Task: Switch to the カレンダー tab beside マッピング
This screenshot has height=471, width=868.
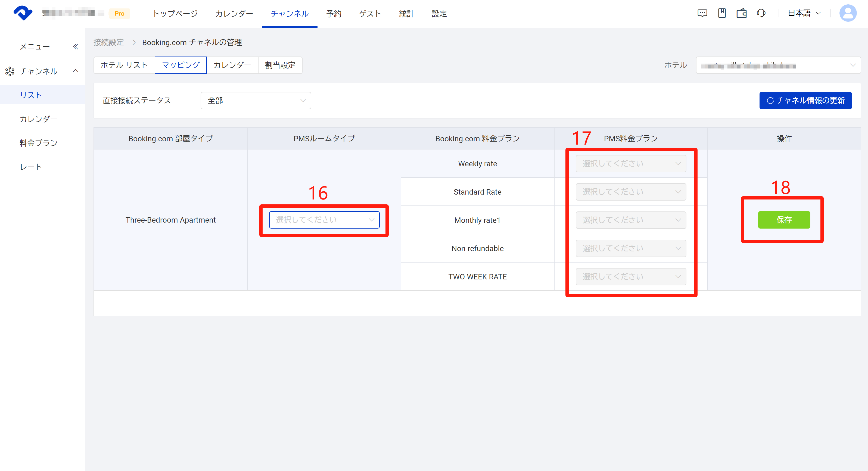Action: pyautogui.click(x=232, y=65)
